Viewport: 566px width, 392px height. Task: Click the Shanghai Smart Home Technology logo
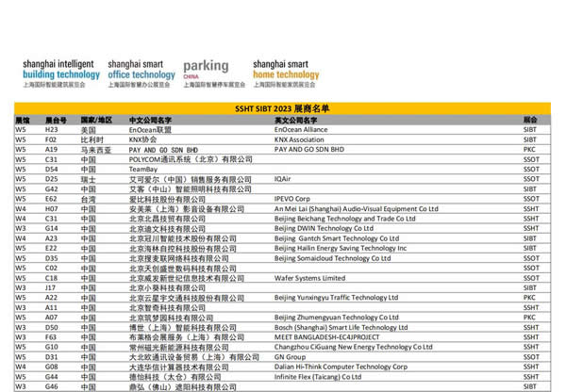tap(286, 73)
